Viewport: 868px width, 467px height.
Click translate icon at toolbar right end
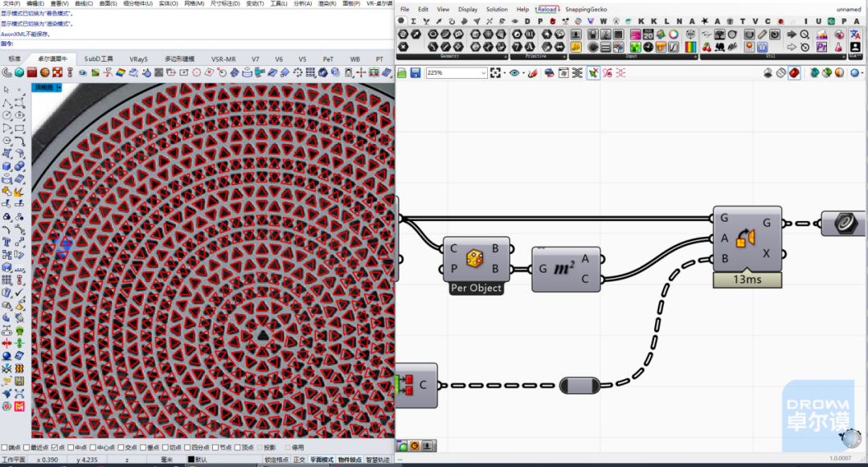[x=855, y=35]
